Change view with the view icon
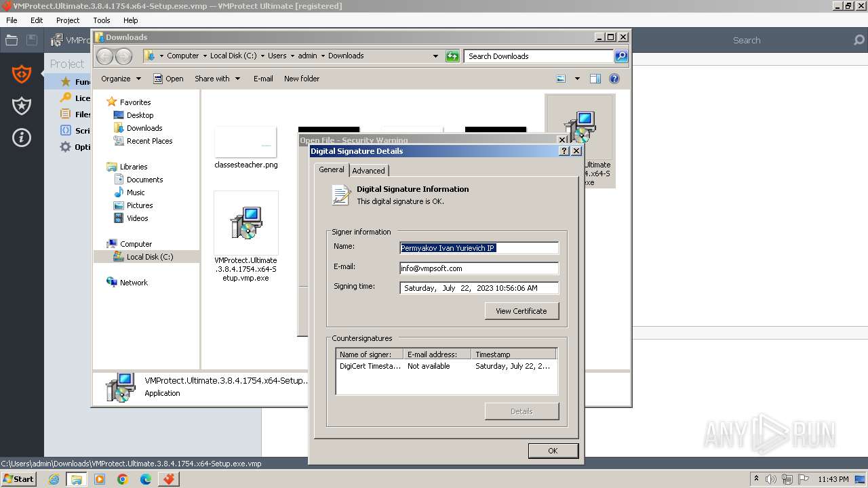The width and height of the screenshot is (868, 488). [561, 79]
